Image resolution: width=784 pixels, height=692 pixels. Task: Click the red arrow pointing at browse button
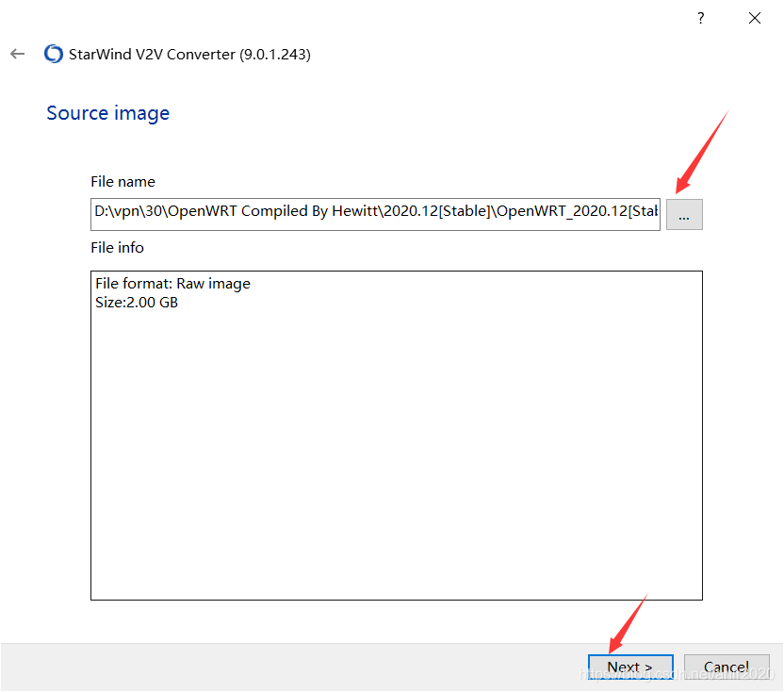point(702,152)
